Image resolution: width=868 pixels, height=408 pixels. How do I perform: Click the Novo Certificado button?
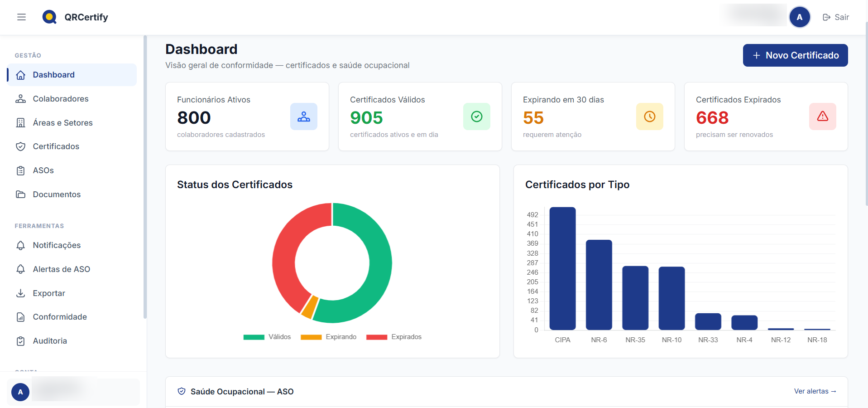click(x=795, y=55)
